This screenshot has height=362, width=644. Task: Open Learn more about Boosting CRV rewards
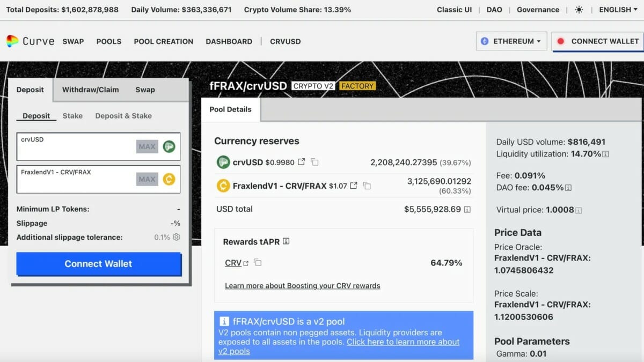coord(303,286)
